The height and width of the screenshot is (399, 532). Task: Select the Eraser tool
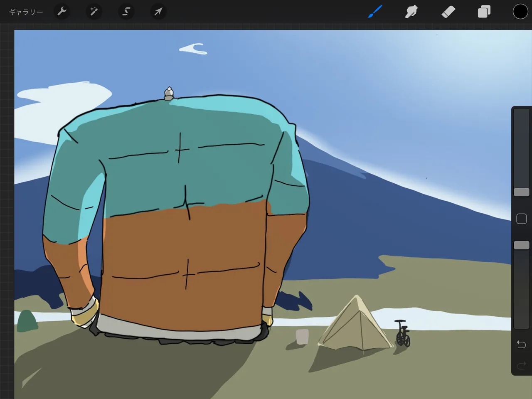[x=448, y=12]
